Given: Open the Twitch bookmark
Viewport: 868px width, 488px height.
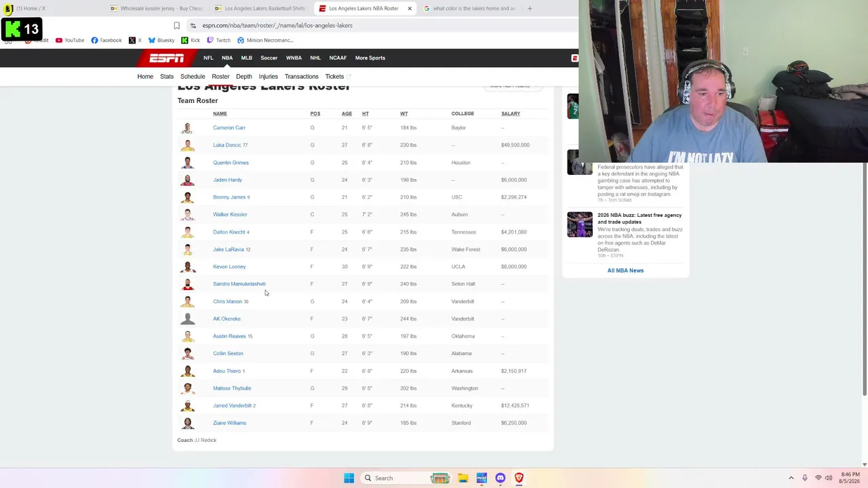Looking at the screenshot, I should pyautogui.click(x=218, y=40).
